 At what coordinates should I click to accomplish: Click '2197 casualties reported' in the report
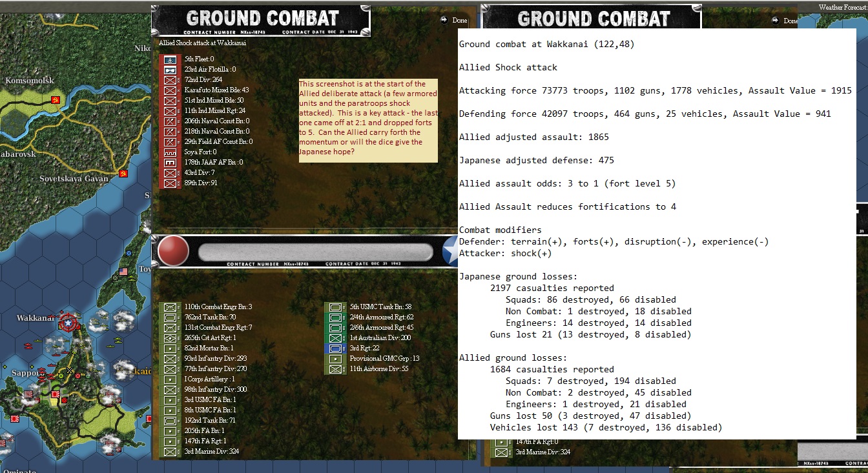tap(552, 288)
